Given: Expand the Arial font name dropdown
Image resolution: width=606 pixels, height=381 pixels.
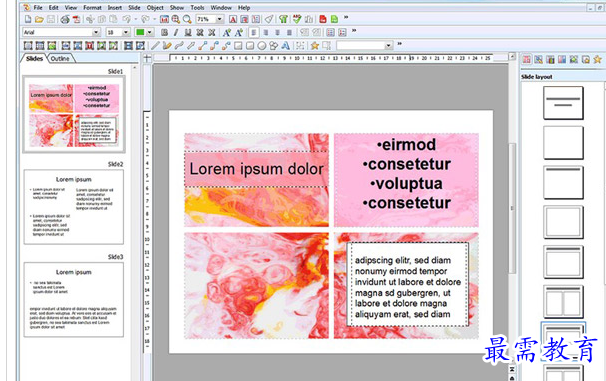Looking at the screenshot, I should point(96,32).
